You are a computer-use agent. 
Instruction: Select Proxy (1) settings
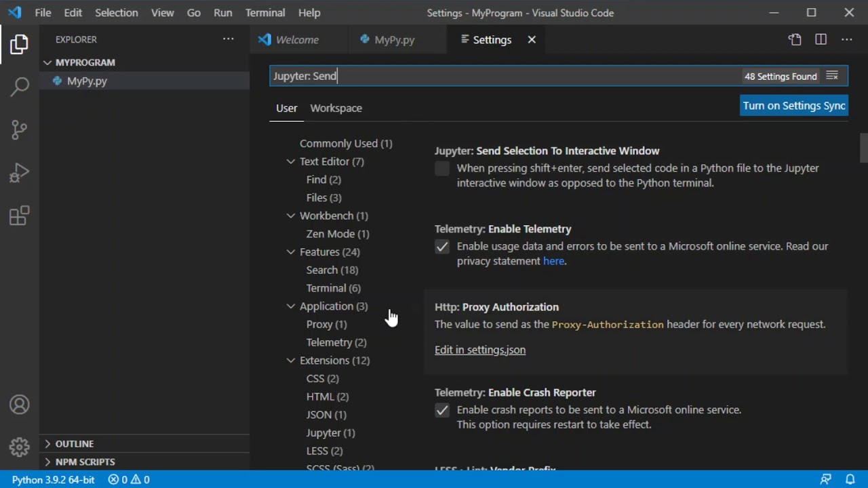point(326,325)
